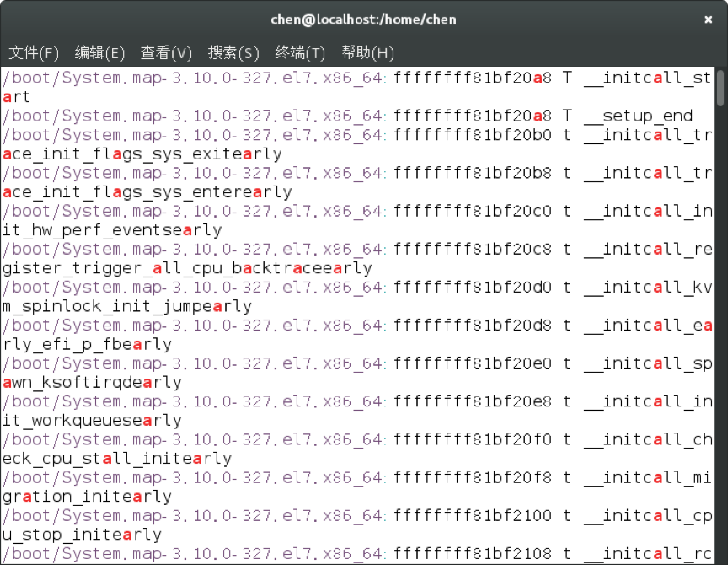Open the 文件(F) menu
The height and width of the screenshot is (565, 728).
click(34, 53)
